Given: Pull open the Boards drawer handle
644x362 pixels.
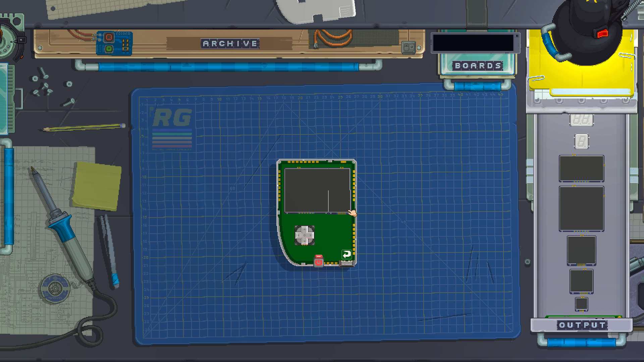Looking at the screenshot, I should (x=478, y=86).
